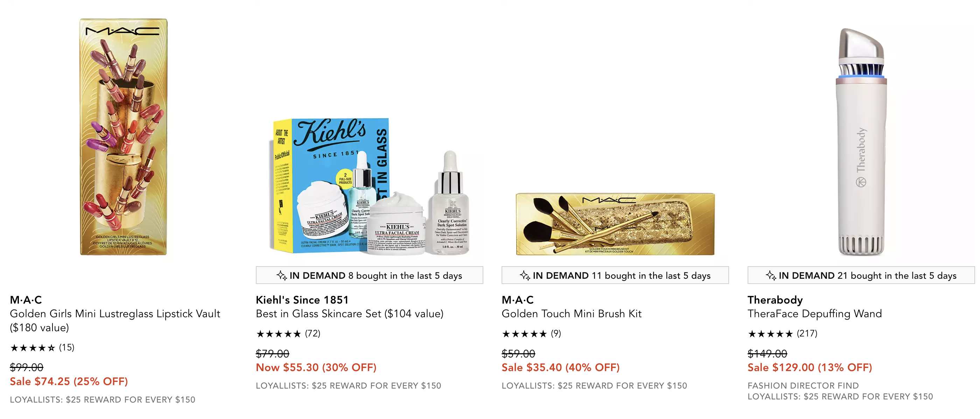Click the five-star rating for Kiehl's set
The width and height of the screenshot is (980, 419).
click(x=279, y=334)
